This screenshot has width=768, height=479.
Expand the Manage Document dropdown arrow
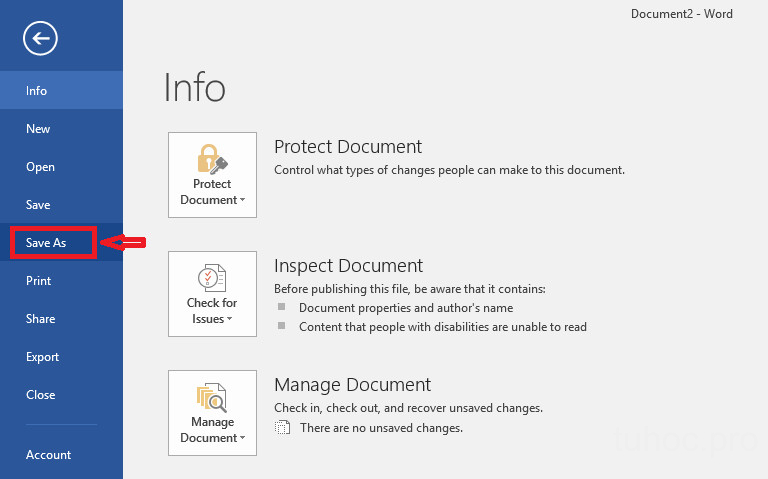point(242,438)
